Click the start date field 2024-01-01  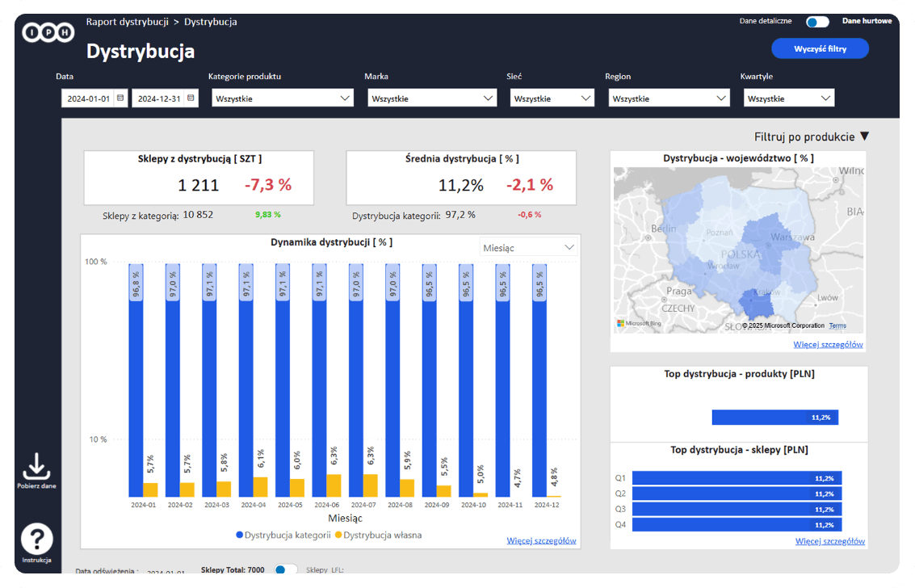click(x=89, y=99)
